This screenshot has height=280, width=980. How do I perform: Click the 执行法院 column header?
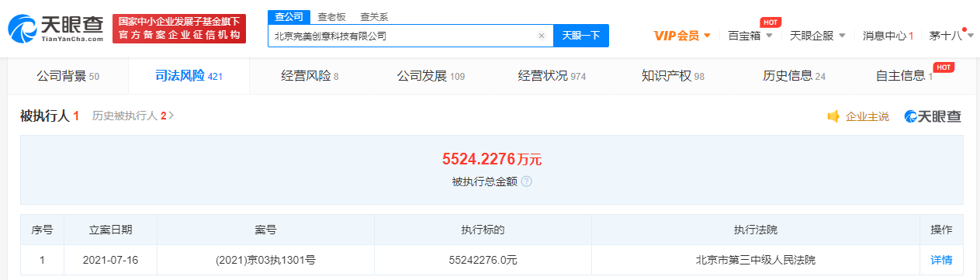click(x=756, y=230)
